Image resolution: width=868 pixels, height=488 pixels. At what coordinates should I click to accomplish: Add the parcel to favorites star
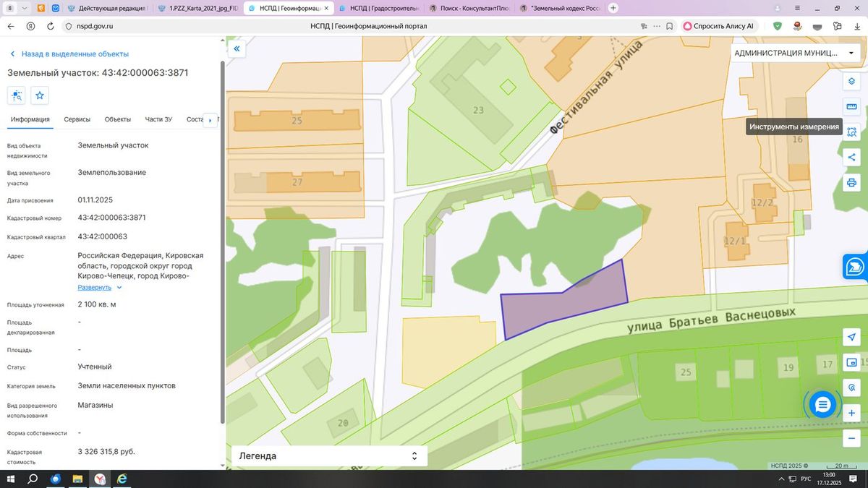click(41, 95)
